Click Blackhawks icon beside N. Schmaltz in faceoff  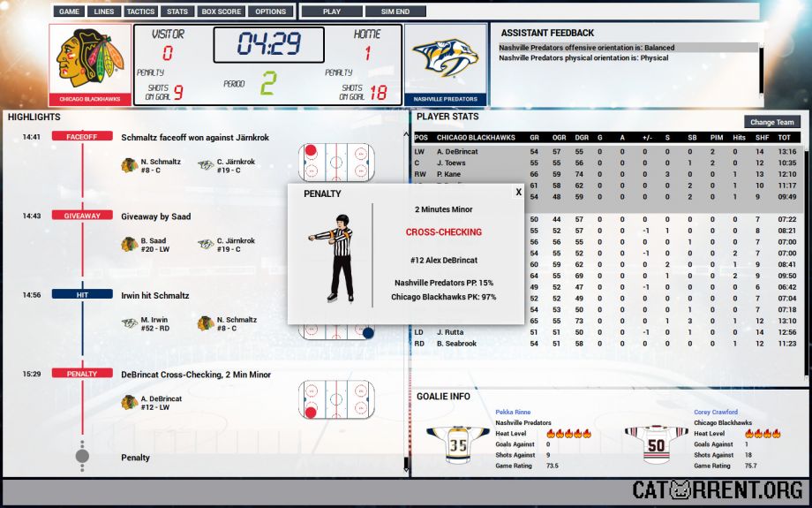pos(129,166)
